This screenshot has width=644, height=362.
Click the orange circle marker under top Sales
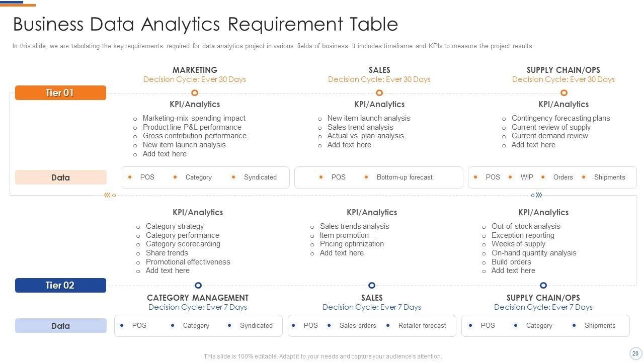pyautogui.click(x=379, y=93)
